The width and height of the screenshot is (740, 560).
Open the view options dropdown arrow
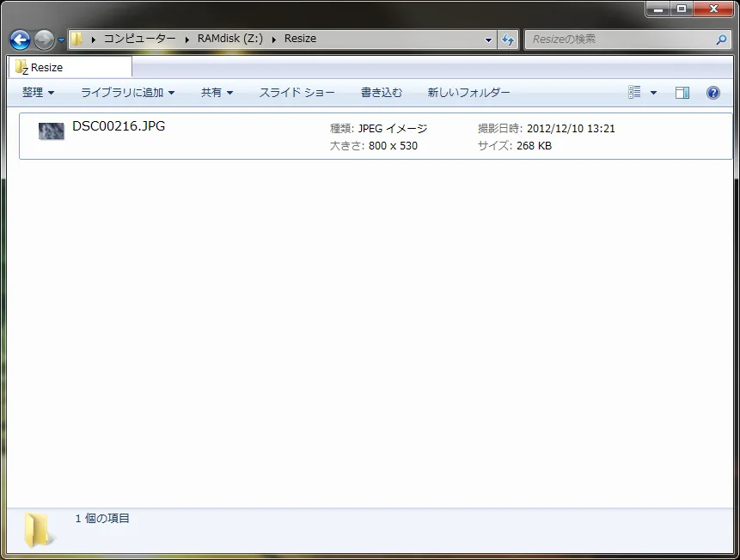tap(653, 93)
